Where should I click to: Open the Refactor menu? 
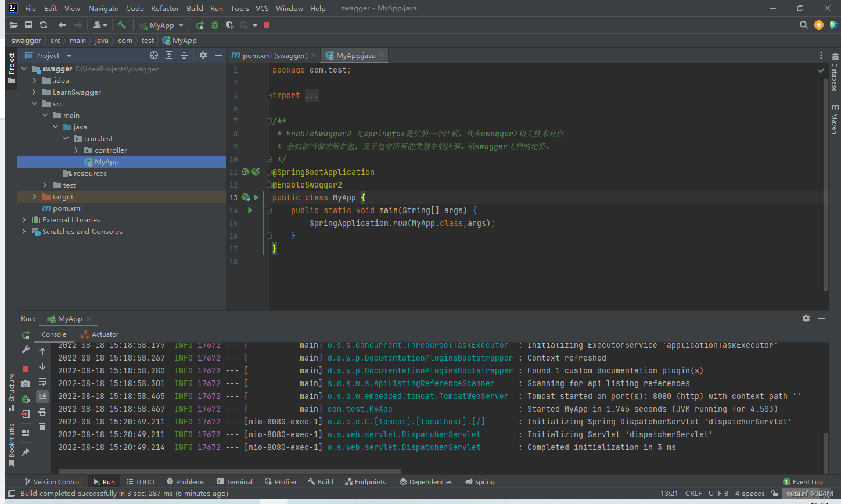pos(165,8)
